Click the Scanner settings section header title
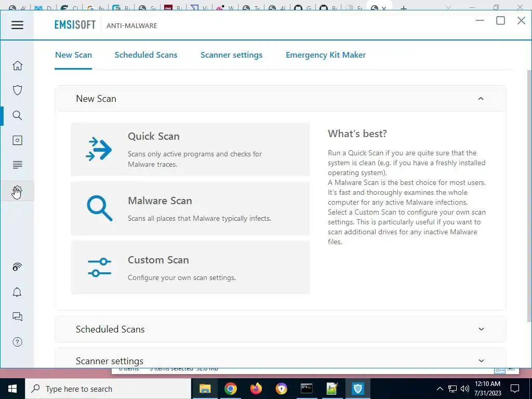This screenshot has height=399, width=532. tap(110, 361)
